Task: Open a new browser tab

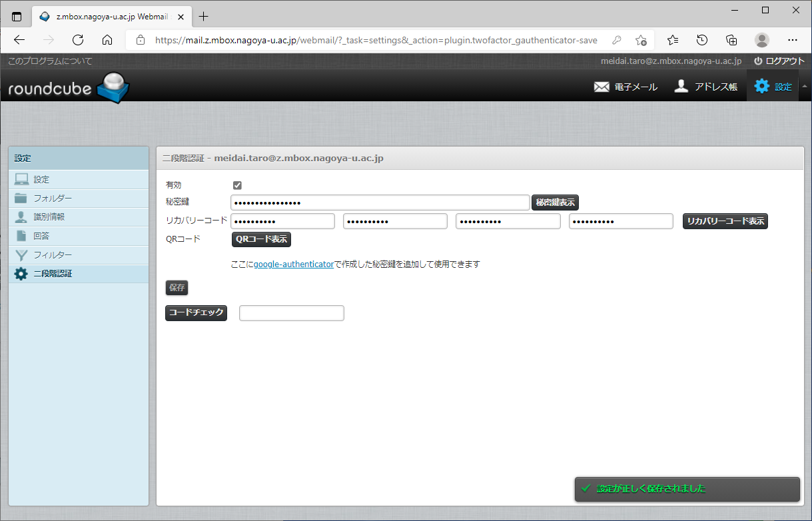Action: (204, 16)
